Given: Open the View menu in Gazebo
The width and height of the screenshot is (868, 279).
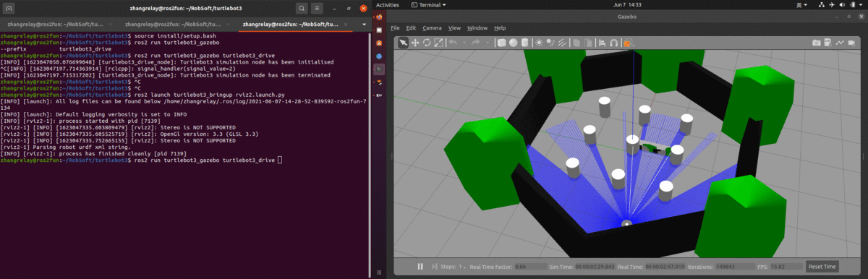Looking at the screenshot, I should [x=454, y=28].
